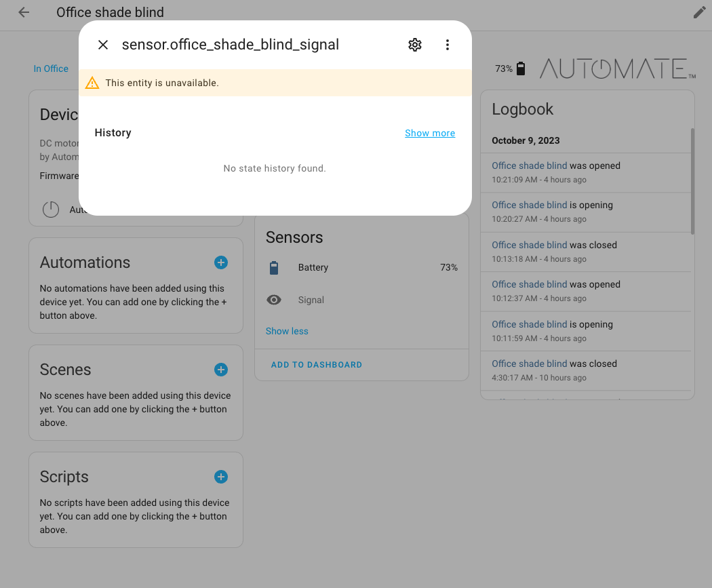Collapse sensors with the Show less link

pyautogui.click(x=287, y=331)
